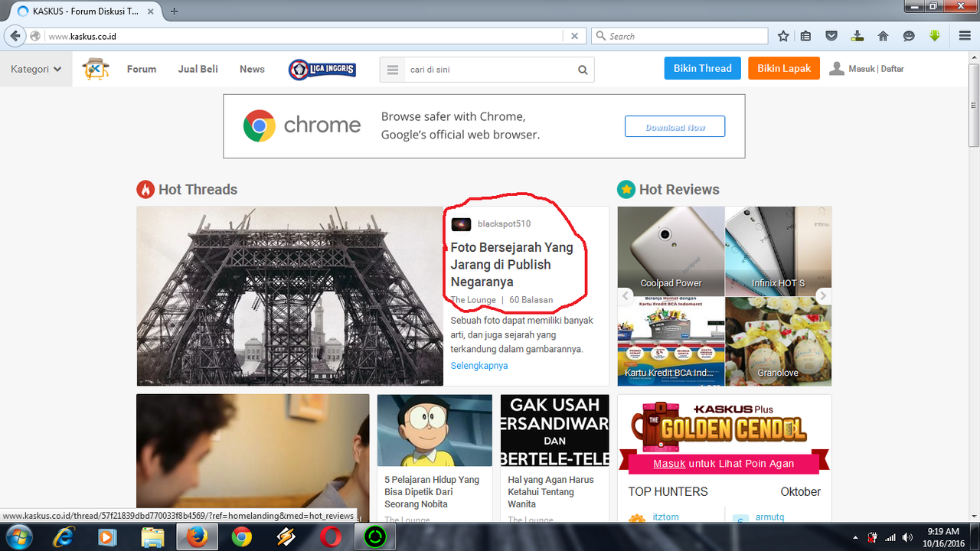Click the chat bubble icon in toolbar
Screen dimensions: 980x551
pos(909,36)
